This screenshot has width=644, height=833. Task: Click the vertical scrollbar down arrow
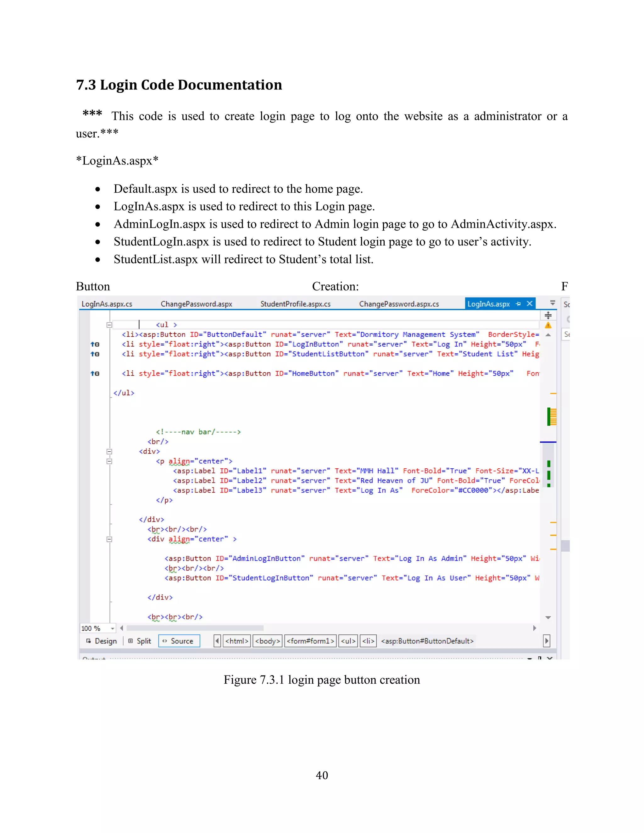tap(548, 617)
